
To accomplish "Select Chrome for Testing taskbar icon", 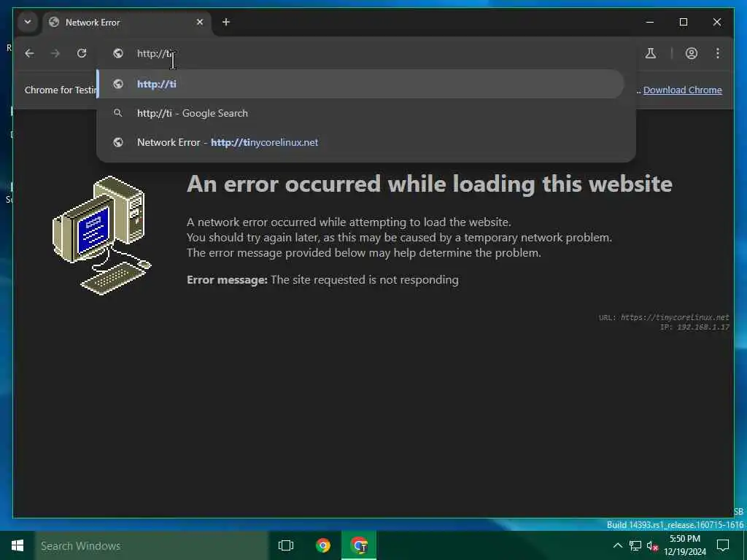I will (359, 545).
